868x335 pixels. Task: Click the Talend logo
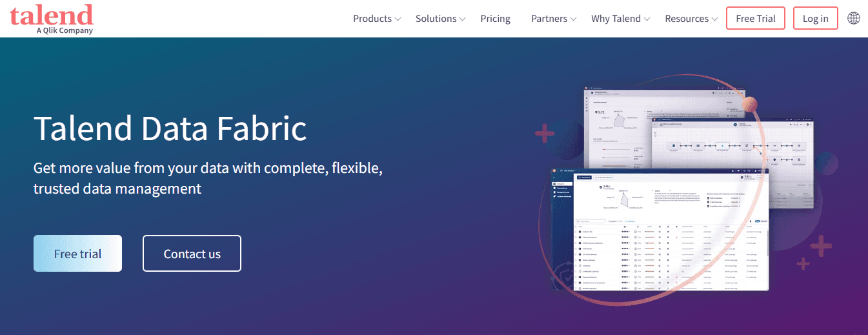[x=52, y=19]
